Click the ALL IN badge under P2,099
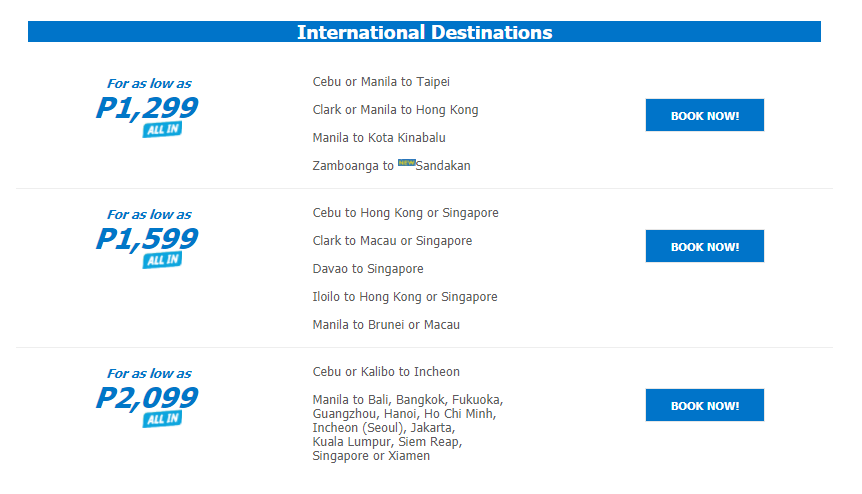This screenshot has height=494, width=862. coord(162,419)
